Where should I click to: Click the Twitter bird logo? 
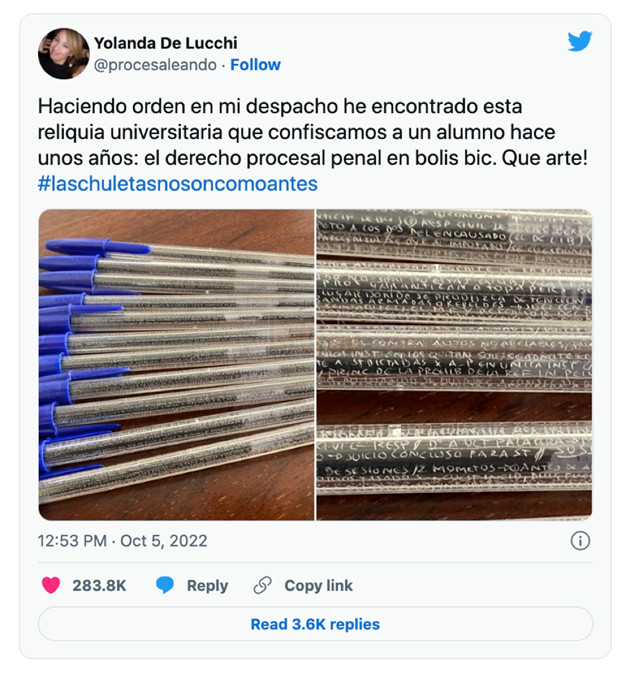(x=580, y=41)
